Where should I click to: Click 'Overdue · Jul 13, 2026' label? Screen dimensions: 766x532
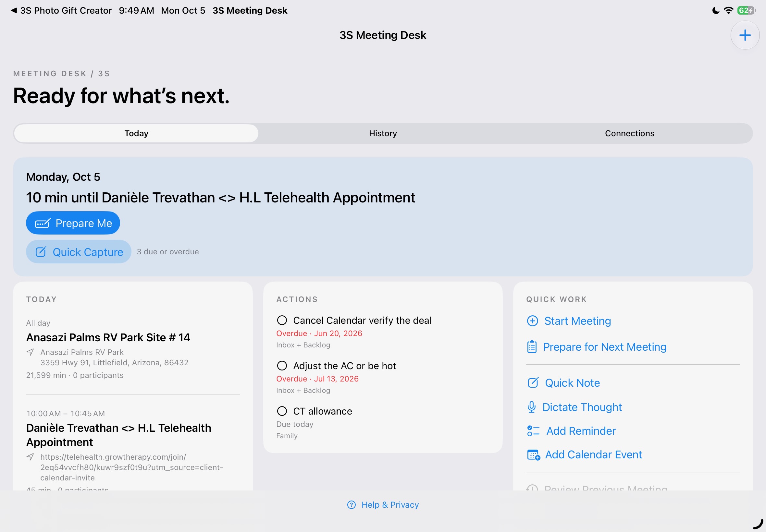[x=317, y=379]
